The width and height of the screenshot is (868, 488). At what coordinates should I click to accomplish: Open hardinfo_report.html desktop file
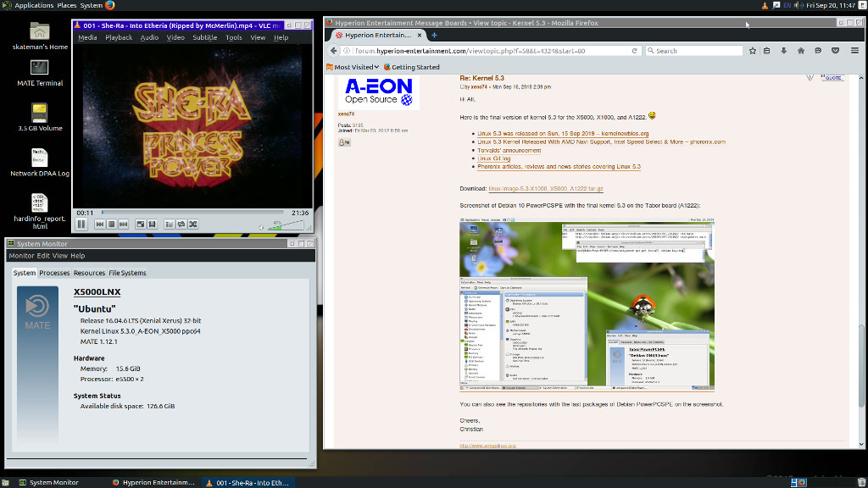click(x=39, y=212)
